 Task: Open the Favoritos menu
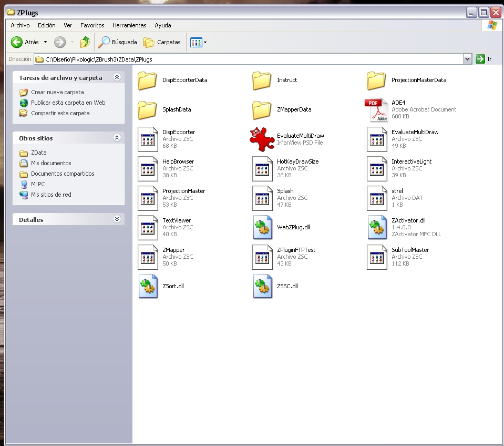click(x=92, y=25)
